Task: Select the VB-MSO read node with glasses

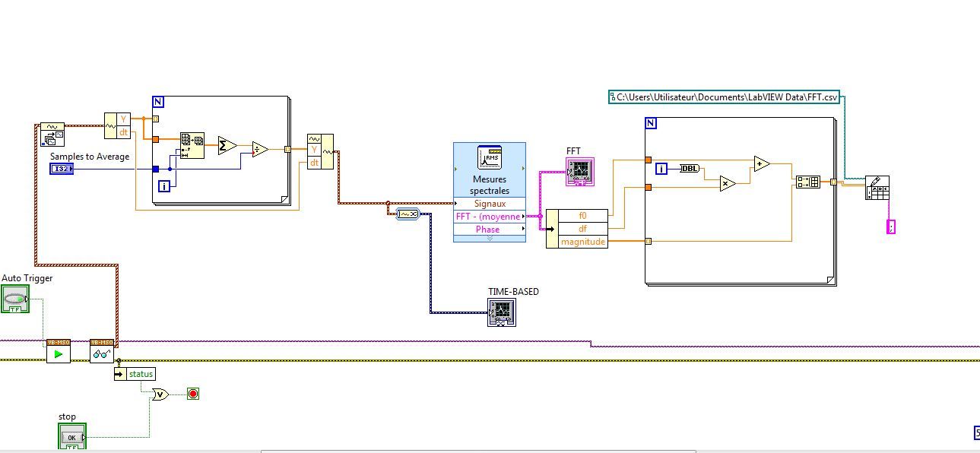Action: point(101,351)
